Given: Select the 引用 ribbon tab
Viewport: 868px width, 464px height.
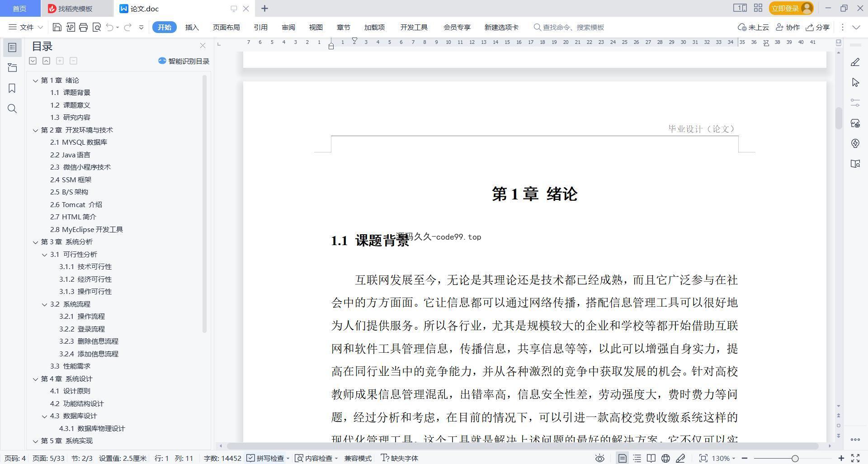Looking at the screenshot, I should 260,27.
